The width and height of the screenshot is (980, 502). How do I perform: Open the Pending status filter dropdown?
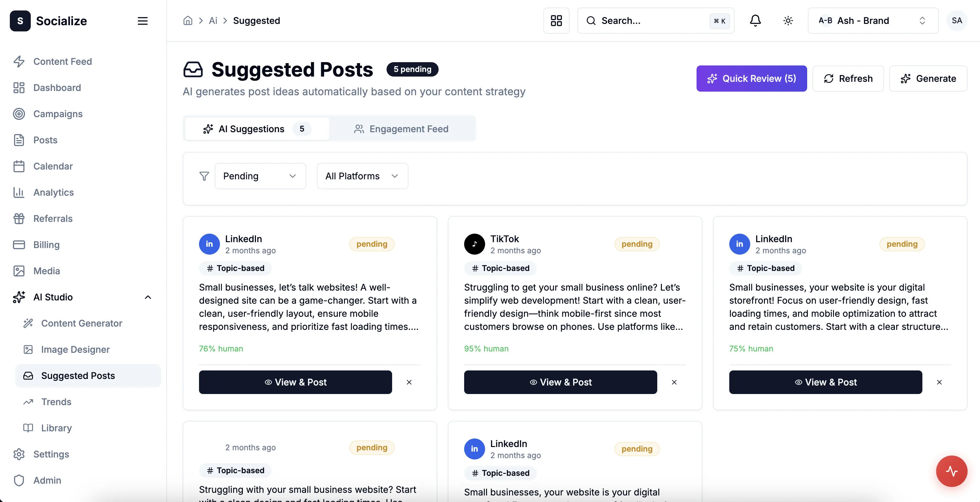point(260,176)
